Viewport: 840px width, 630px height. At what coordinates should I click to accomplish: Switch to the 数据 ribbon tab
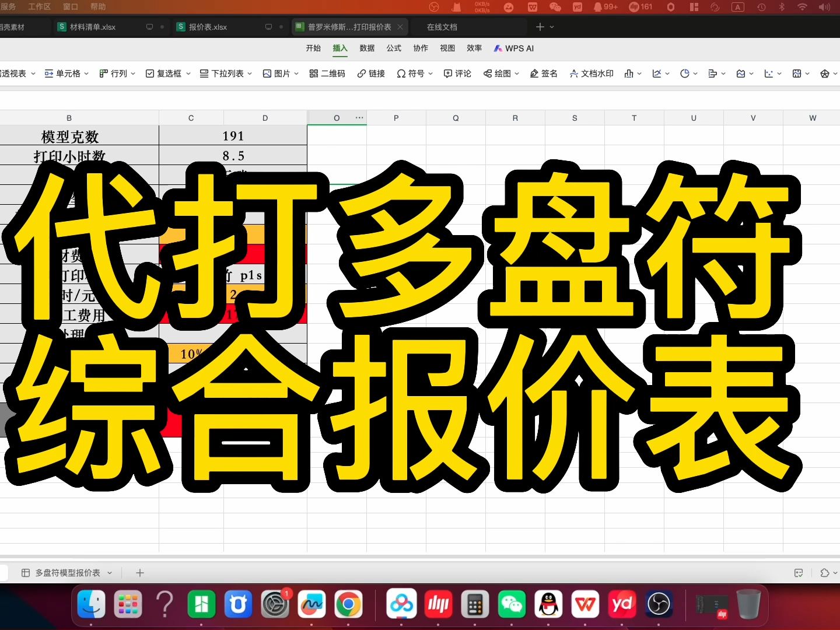coord(367,48)
